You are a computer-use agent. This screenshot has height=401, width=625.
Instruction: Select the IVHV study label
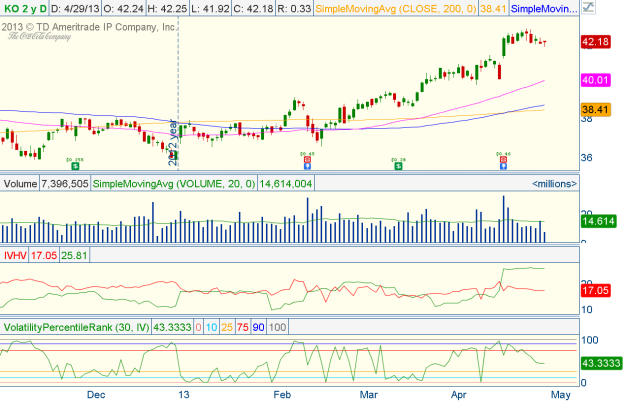pyautogui.click(x=16, y=256)
